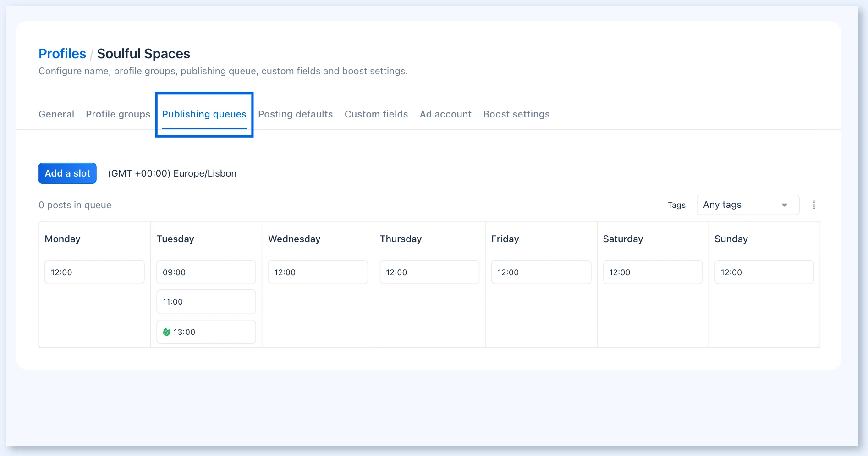Select Wednesday's 12:00 slot
868x456 pixels.
pyautogui.click(x=318, y=272)
